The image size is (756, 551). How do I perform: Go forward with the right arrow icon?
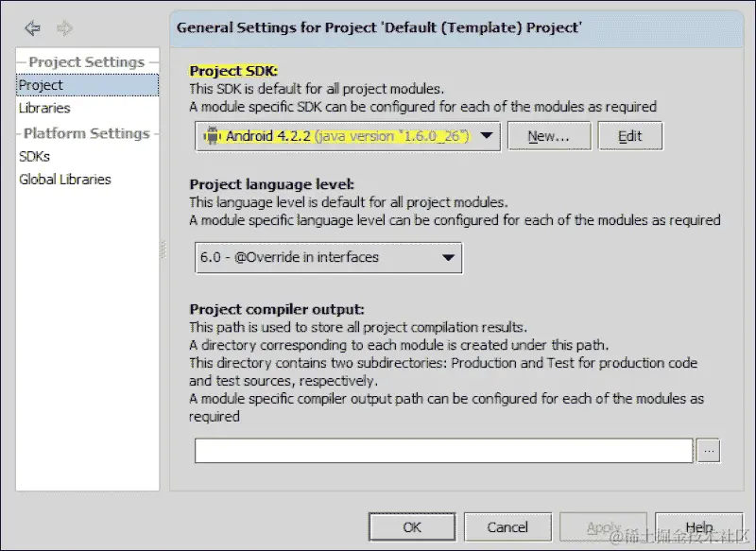pyautogui.click(x=64, y=28)
